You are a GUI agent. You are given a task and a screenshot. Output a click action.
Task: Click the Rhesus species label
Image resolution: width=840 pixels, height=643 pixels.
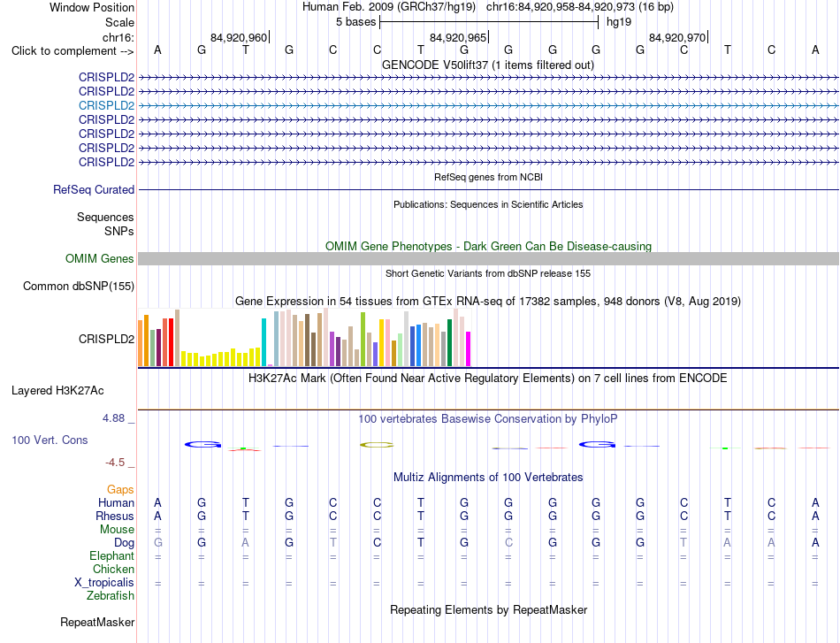pos(115,516)
